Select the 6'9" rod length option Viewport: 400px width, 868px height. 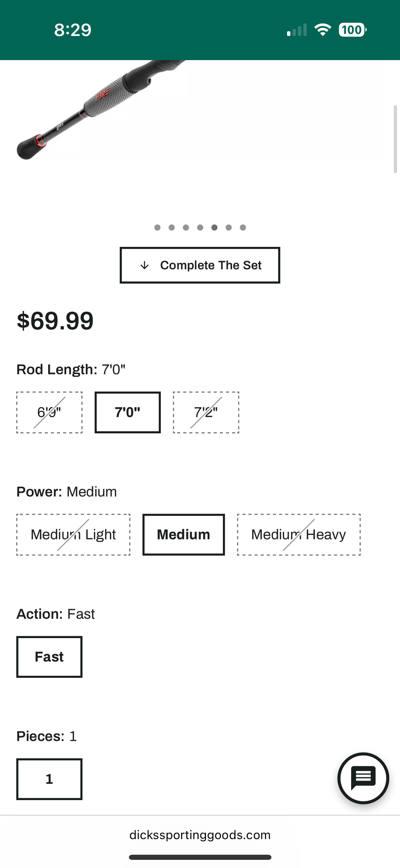(49, 412)
